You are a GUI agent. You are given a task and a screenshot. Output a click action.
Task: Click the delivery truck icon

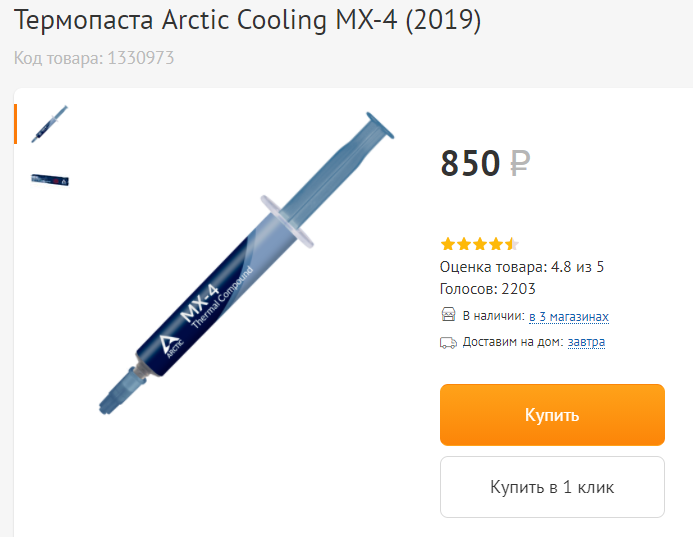point(448,343)
